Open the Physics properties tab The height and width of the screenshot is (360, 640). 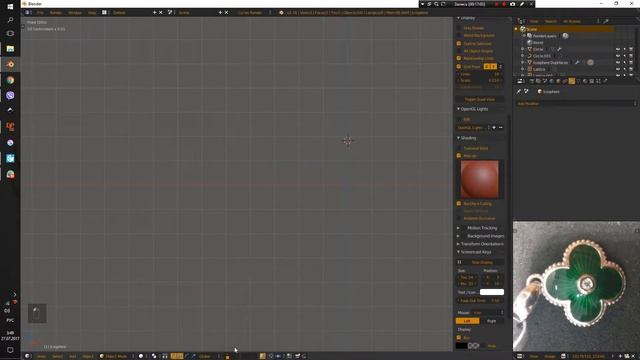[605, 81]
